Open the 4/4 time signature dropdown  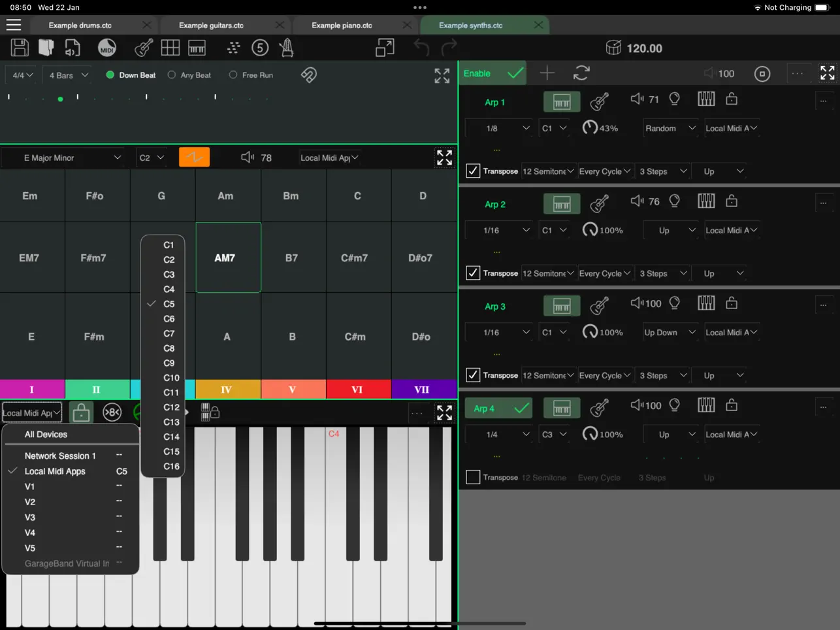pyautogui.click(x=22, y=75)
